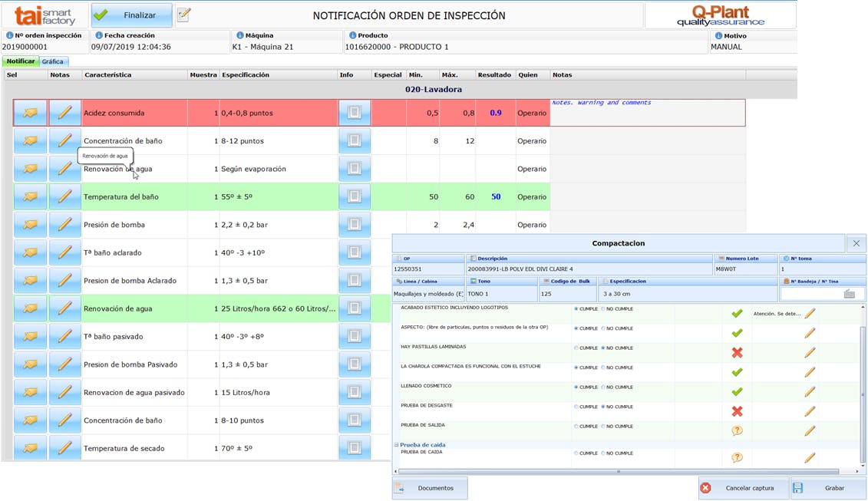The width and height of the screenshot is (868, 501).
Task: Open the Info icon for Temperatura del baño
Action: click(355, 196)
